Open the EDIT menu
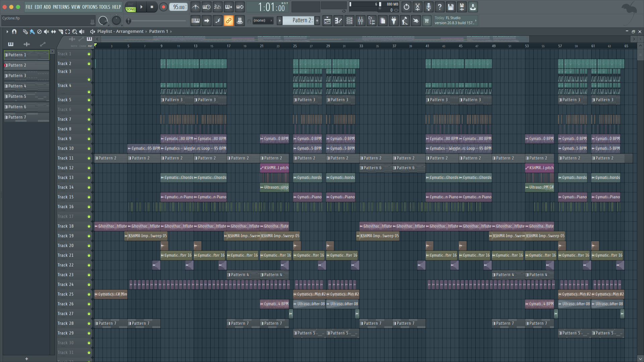This screenshot has height=362, width=644. pos(38,7)
